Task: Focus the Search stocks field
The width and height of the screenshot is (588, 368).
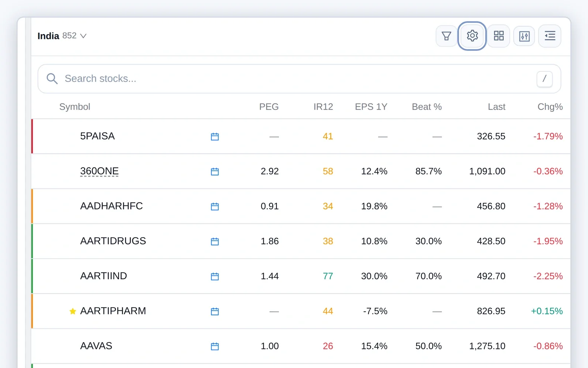Action: (299, 79)
